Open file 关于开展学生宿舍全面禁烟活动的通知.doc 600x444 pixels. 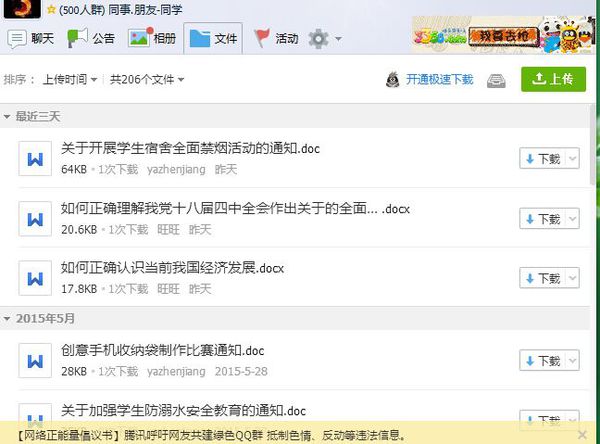[190, 148]
